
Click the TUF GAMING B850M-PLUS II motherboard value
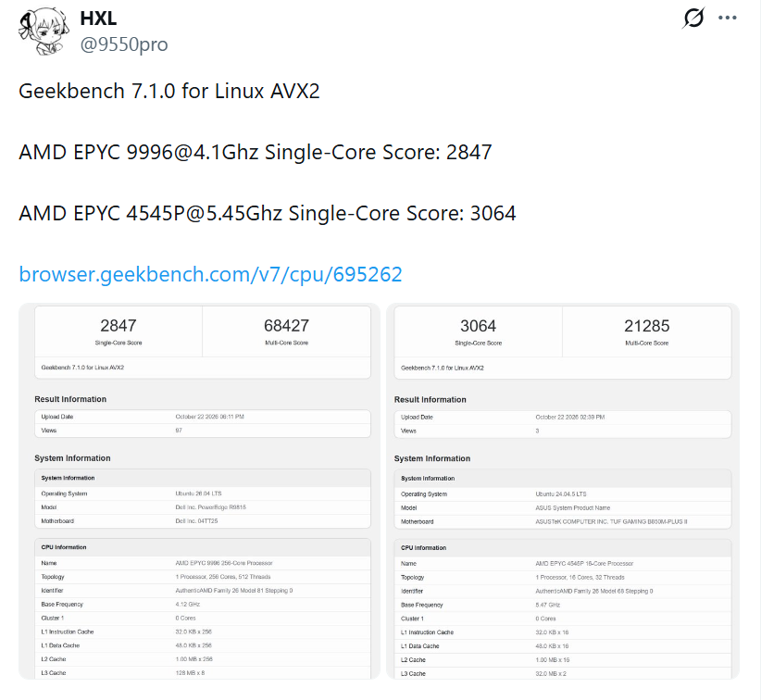coord(612,521)
